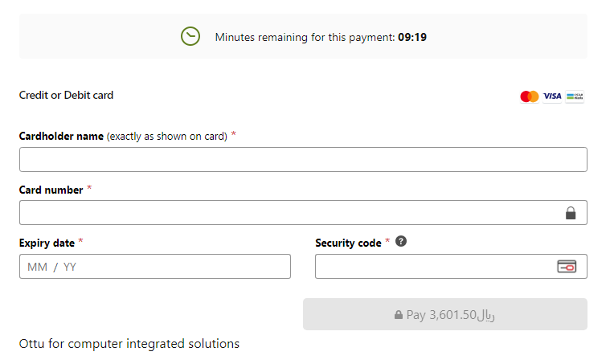The width and height of the screenshot is (610, 364).
Task: Click the Card number label
Action: coord(51,190)
